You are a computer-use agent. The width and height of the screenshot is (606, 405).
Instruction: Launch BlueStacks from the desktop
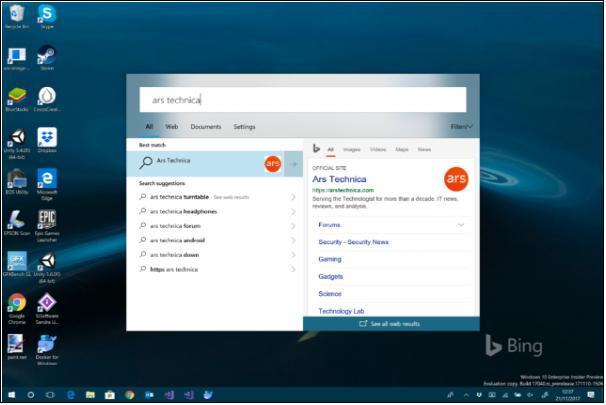[x=17, y=99]
